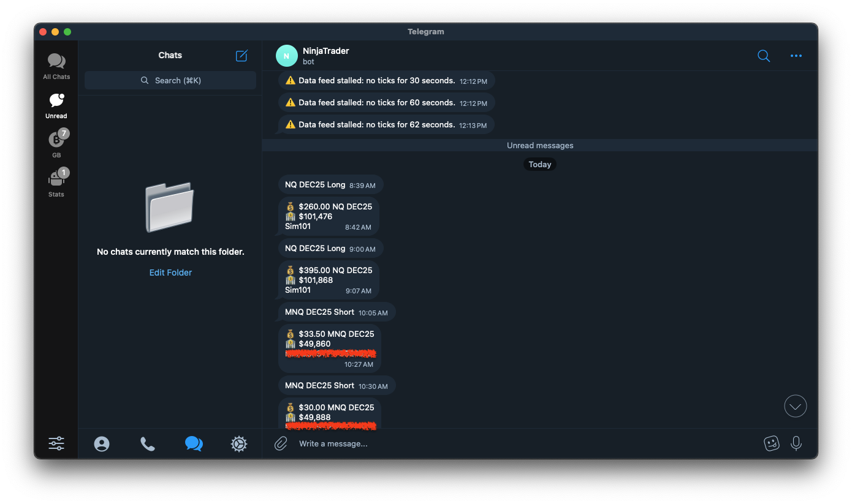
Task: Select the 'no ticks for 30 seconds' message
Action: point(386,80)
